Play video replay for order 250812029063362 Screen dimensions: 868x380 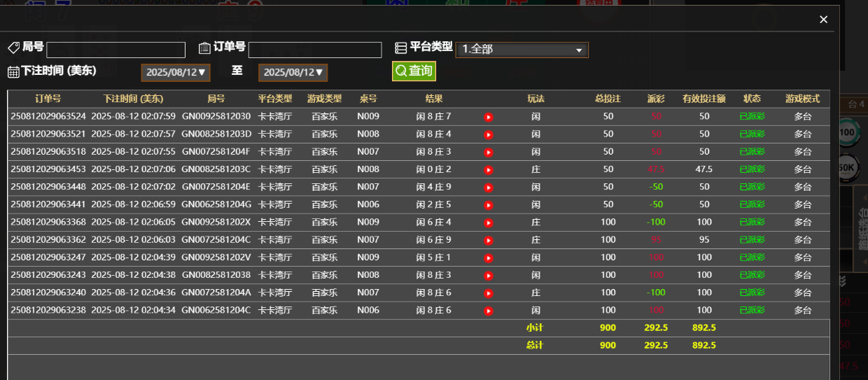(489, 240)
